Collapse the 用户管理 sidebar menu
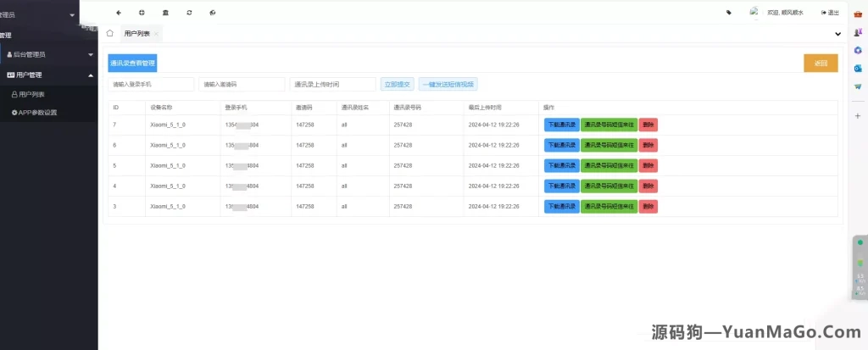This screenshot has width=868, height=350. [48, 75]
